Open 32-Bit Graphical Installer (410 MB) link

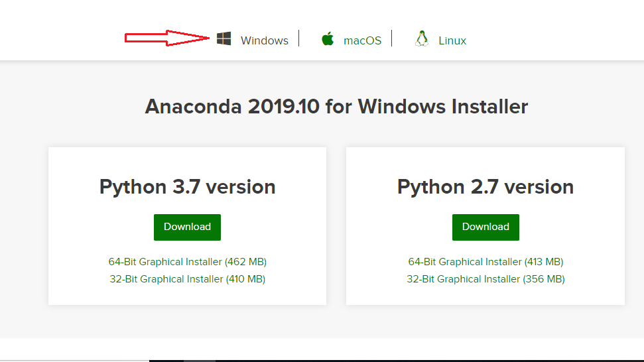[x=187, y=279]
